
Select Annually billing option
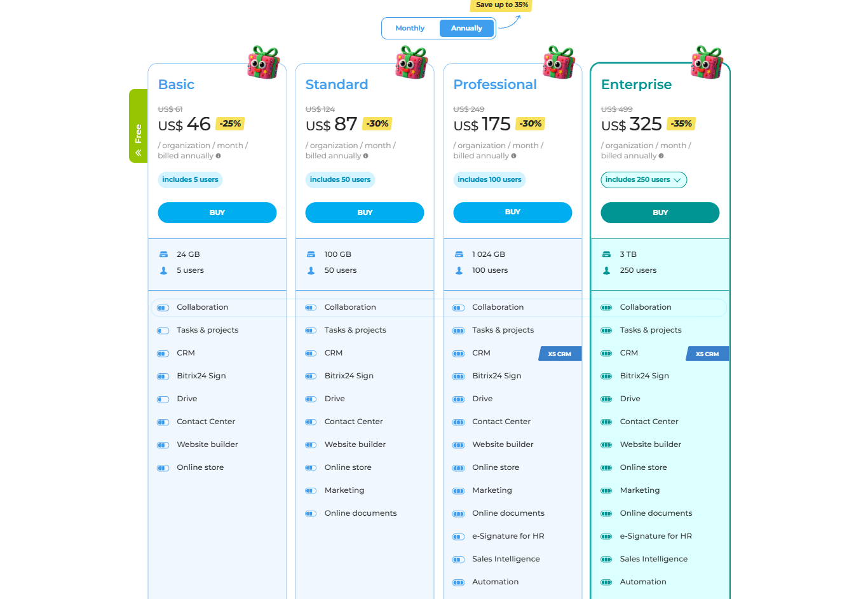point(466,28)
